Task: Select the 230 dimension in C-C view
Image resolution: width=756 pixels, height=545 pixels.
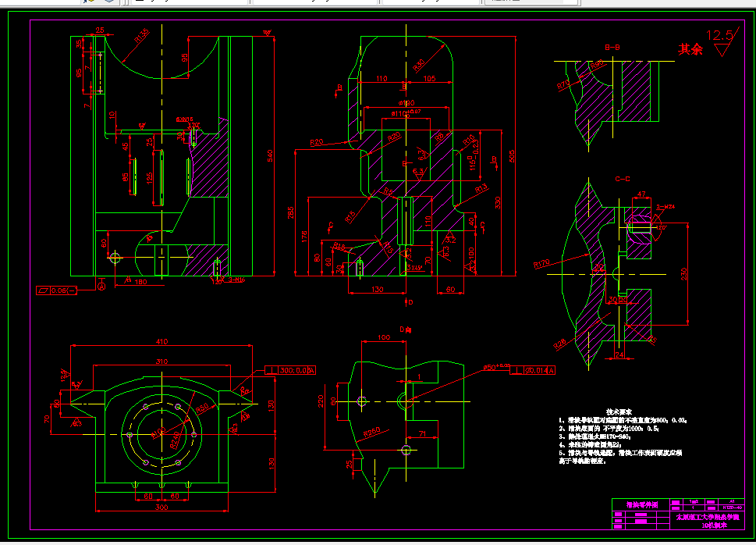Action: coord(683,274)
